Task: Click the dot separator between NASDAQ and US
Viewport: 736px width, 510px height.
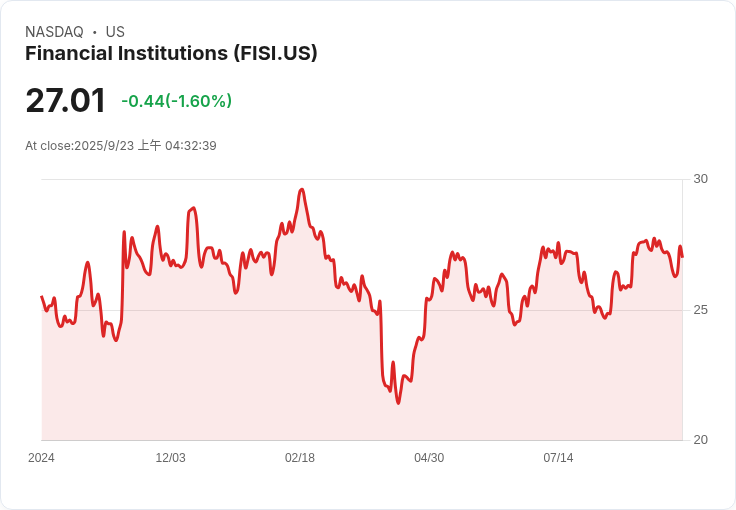Action: point(94,32)
